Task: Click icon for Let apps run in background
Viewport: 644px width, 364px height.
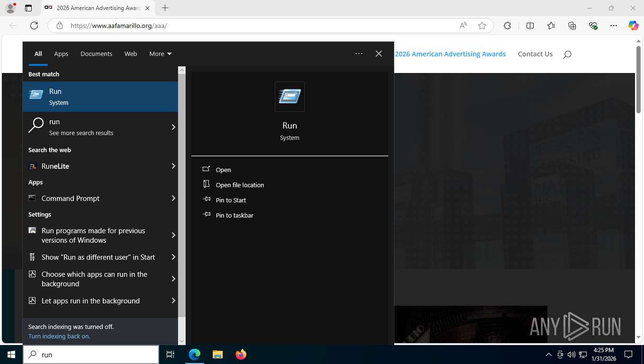Action: 32,300
